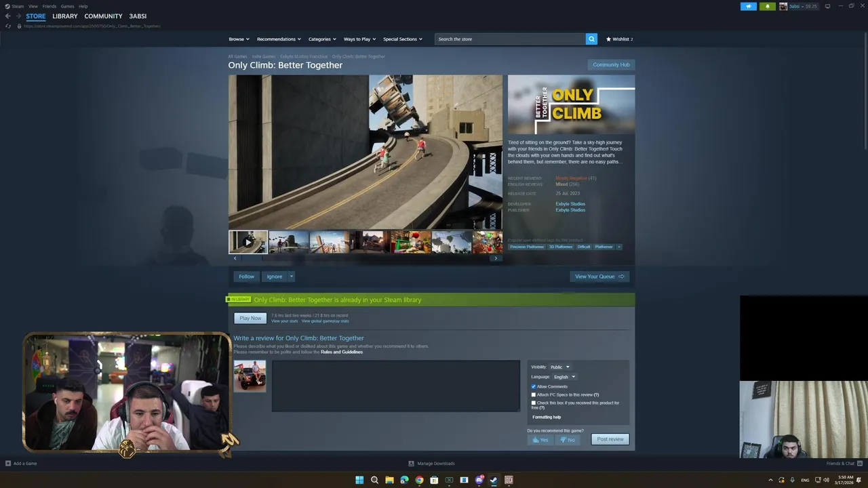Open the Rules and Guidelines link
The height and width of the screenshot is (488, 868).
point(342,352)
